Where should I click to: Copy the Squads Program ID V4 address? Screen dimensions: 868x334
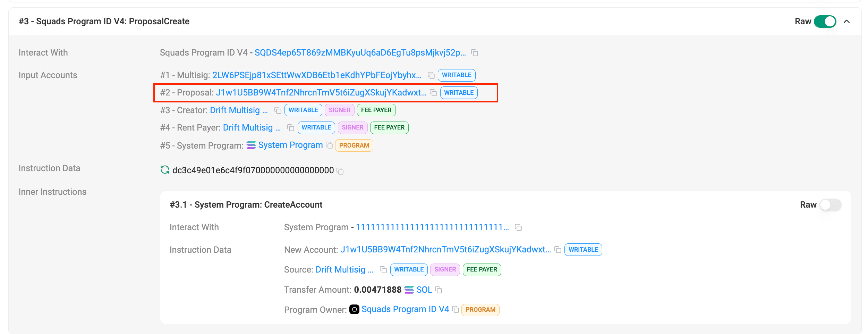click(x=475, y=53)
